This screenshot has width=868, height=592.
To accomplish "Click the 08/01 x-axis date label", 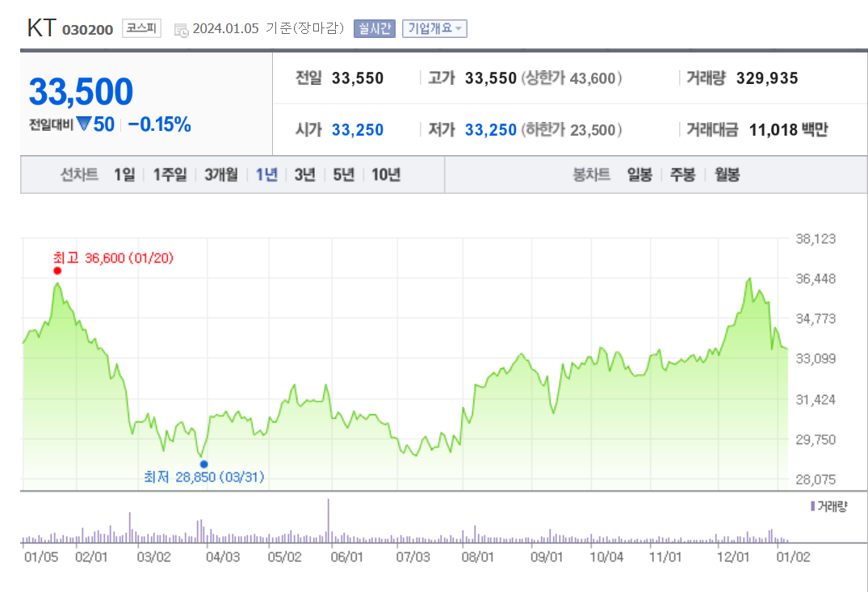I will (x=478, y=556).
